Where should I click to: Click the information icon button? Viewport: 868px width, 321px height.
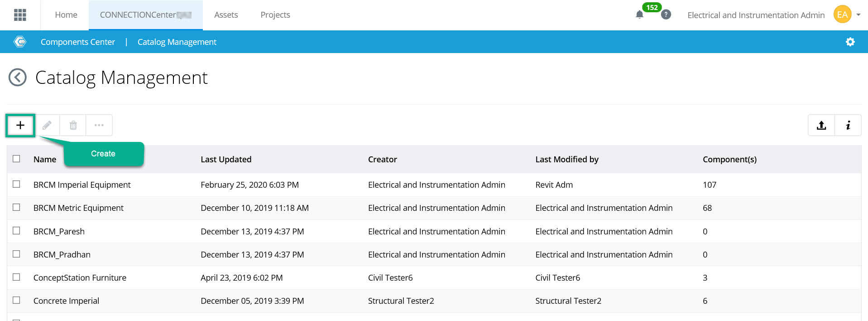(x=848, y=126)
